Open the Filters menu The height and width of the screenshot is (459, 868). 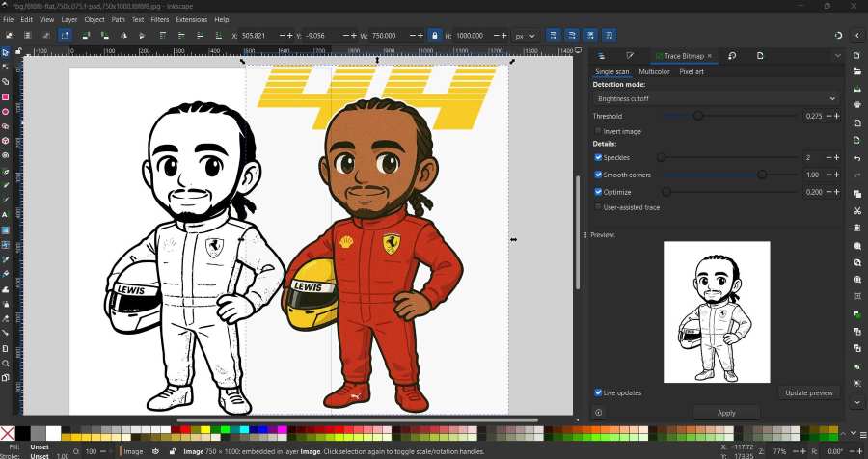tap(160, 19)
